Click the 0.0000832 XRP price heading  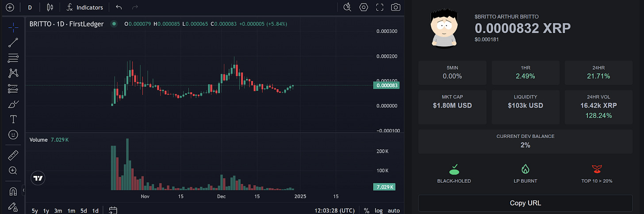point(523,28)
